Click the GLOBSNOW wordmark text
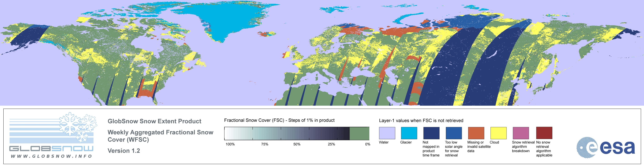Screen dimensions: 644x167 point(51,148)
